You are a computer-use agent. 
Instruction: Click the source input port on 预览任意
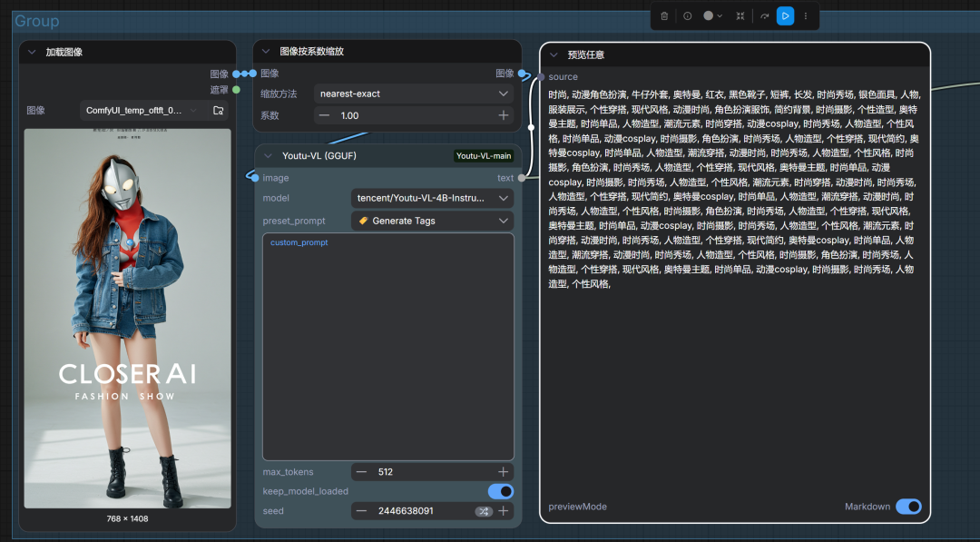pos(541,77)
